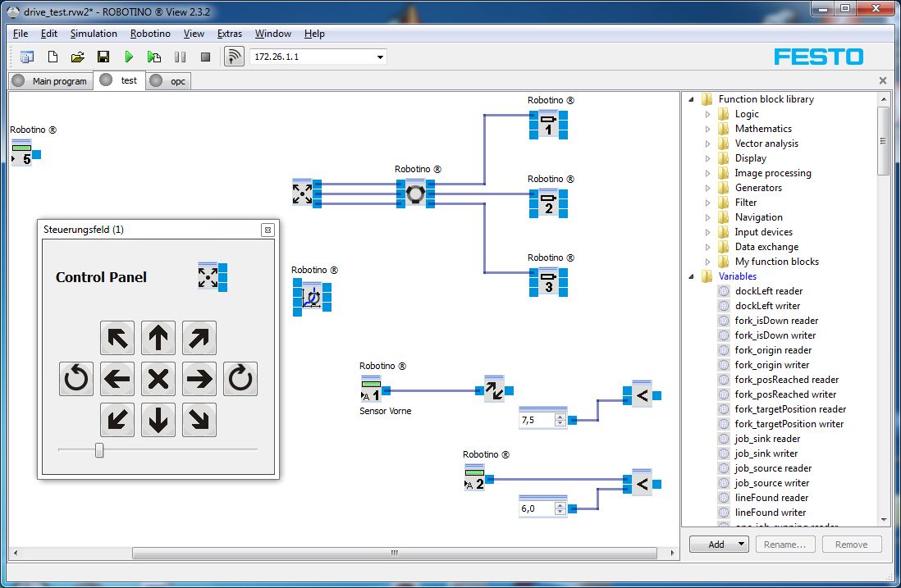This screenshot has height=588, width=901.
Task: Select the fork_isDown writer variable
Action: (x=775, y=335)
